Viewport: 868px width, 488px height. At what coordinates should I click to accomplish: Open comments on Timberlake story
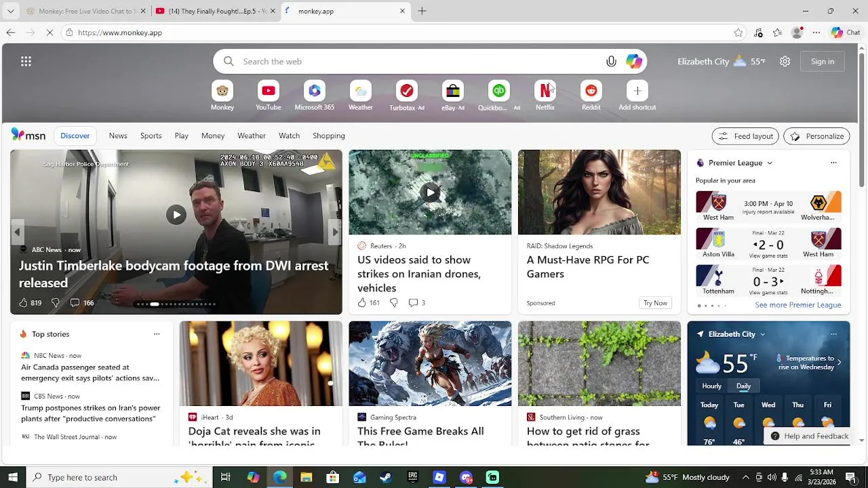[x=75, y=303]
